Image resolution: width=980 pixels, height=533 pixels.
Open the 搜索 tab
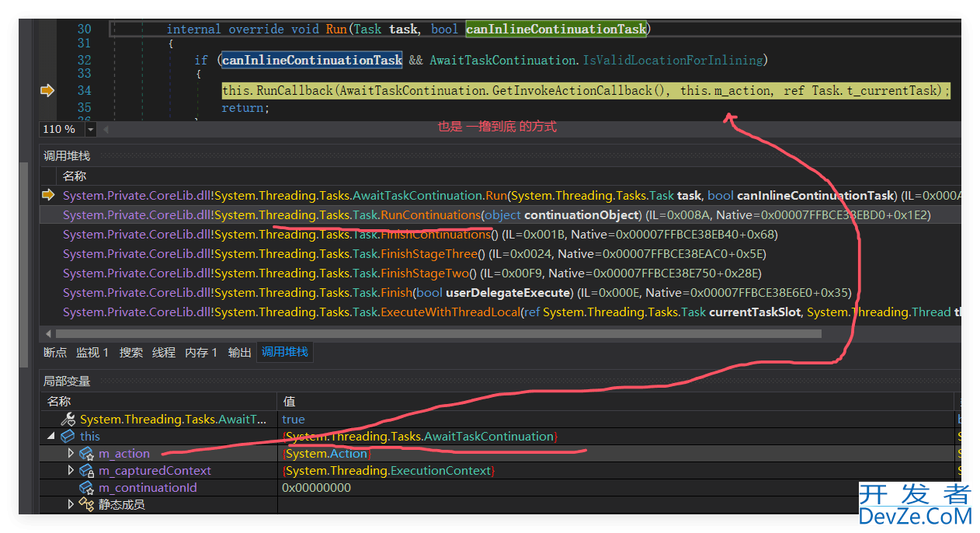coord(131,353)
